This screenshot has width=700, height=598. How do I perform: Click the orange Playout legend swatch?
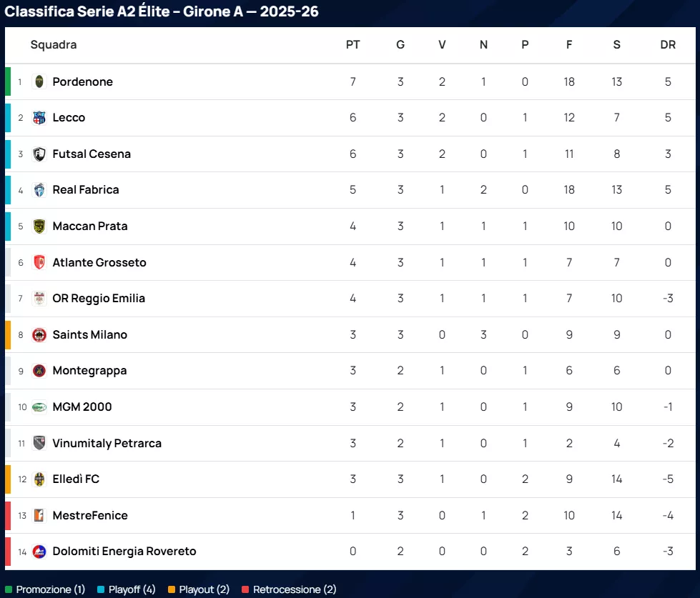pyautogui.click(x=172, y=590)
